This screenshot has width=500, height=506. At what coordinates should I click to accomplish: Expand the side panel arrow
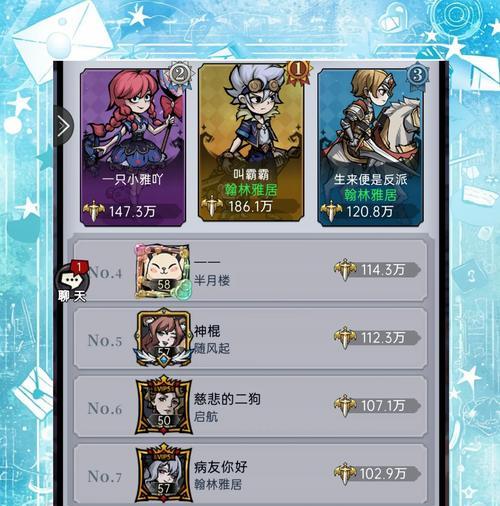pos(63,126)
